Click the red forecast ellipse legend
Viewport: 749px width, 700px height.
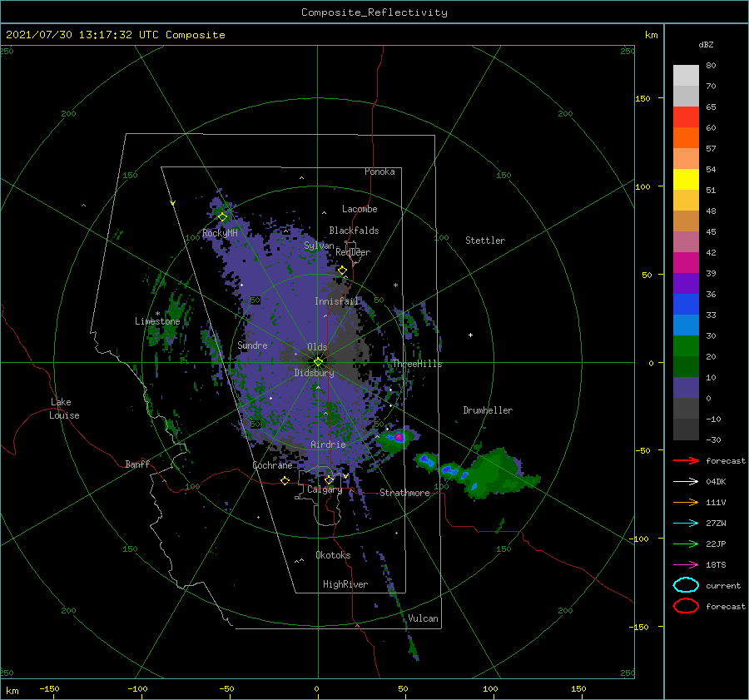coord(686,606)
